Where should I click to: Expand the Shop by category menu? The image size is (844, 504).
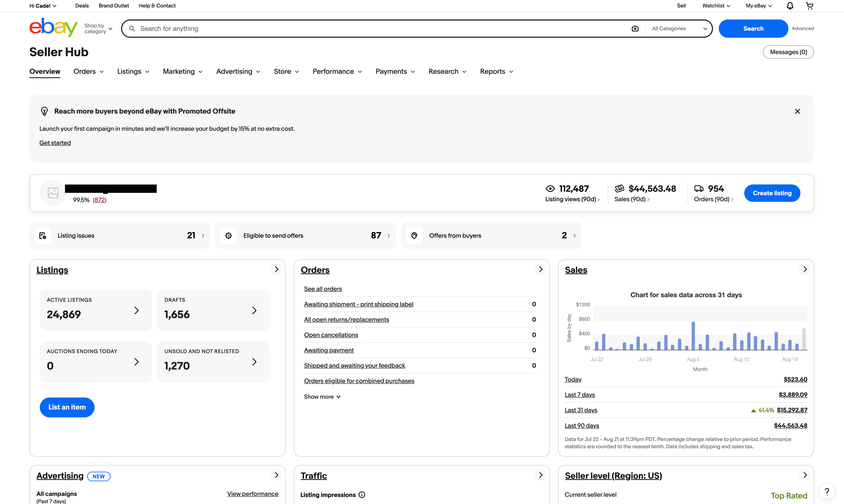click(98, 29)
